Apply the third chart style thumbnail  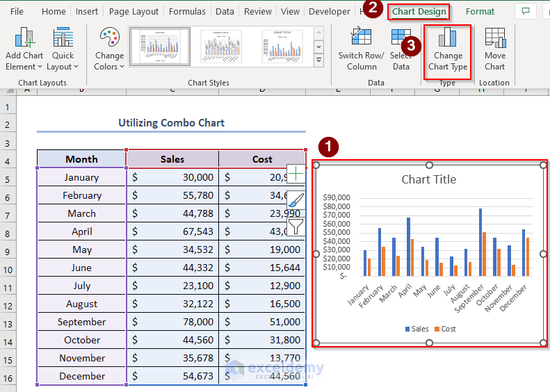282,47
